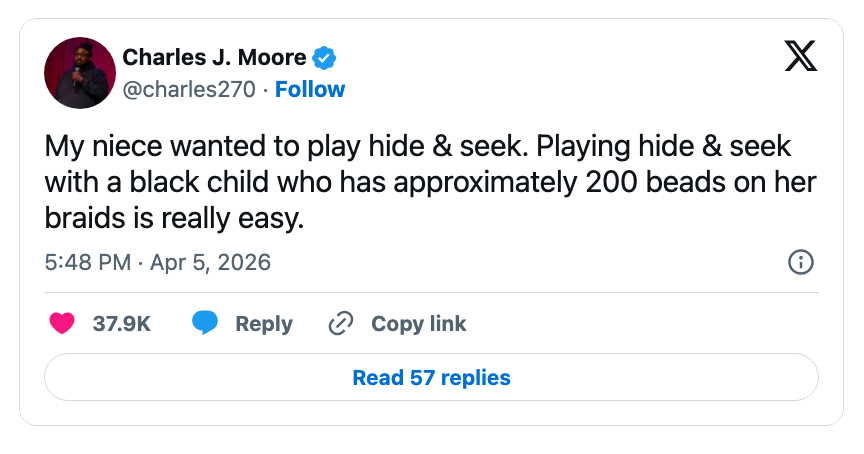Click the words "braids is really easy"
The image size is (864, 454).
pyautogui.click(x=174, y=218)
